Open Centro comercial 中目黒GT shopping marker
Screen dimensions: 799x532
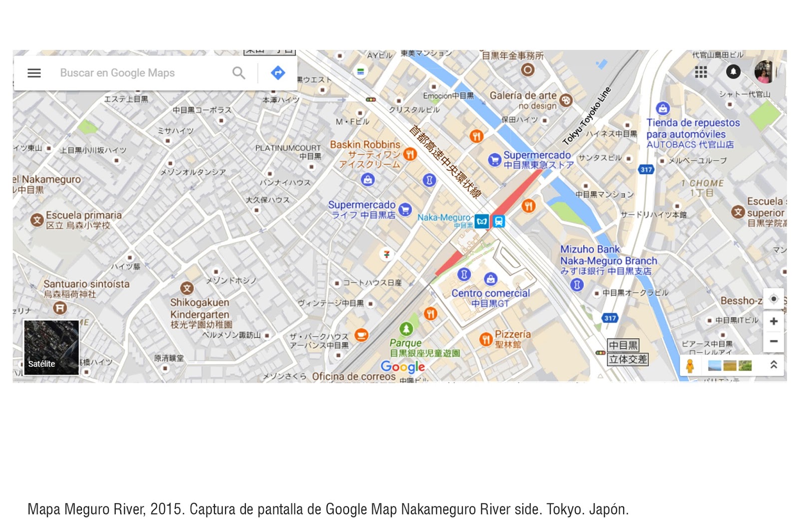coord(491,279)
